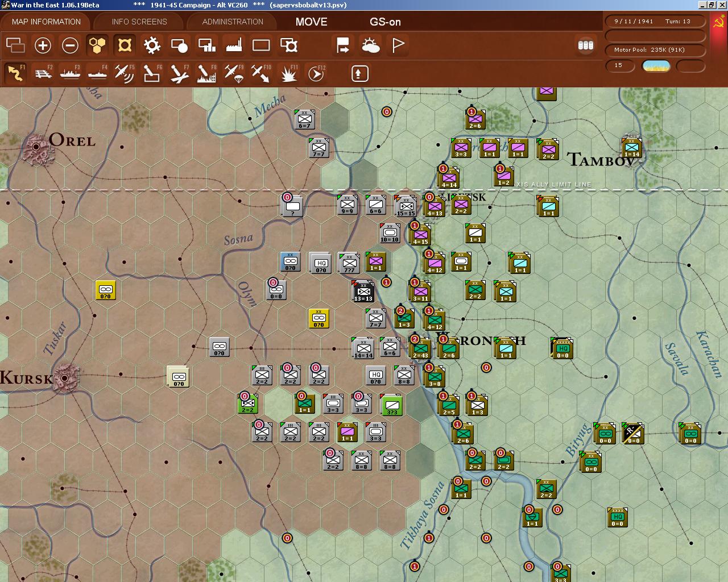Toggle the weather cloud-sun icon
Image resolution: width=728 pixels, height=582 pixels.
(370, 45)
